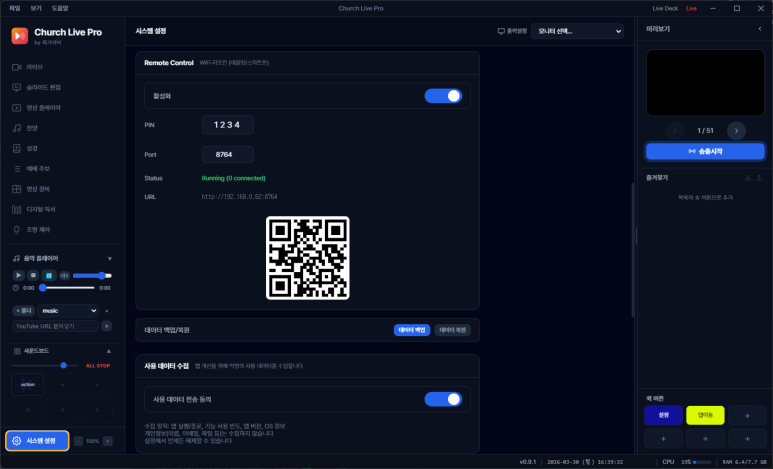Click the v0.9.1 version in status bar

(x=527, y=462)
